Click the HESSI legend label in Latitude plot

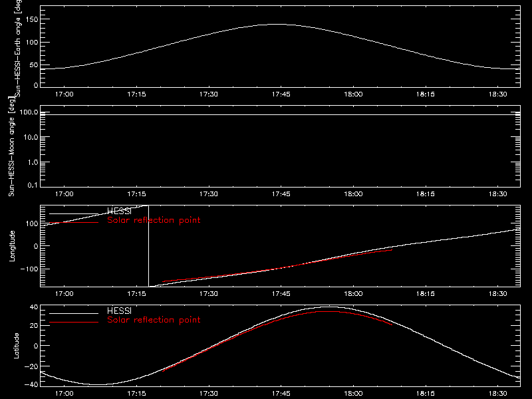pyautogui.click(x=119, y=311)
